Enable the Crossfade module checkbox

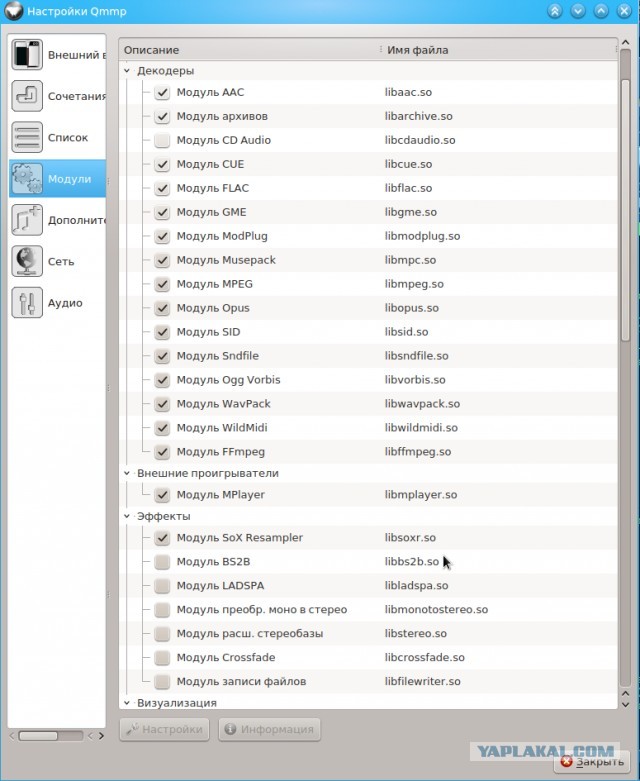coord(162,657)
